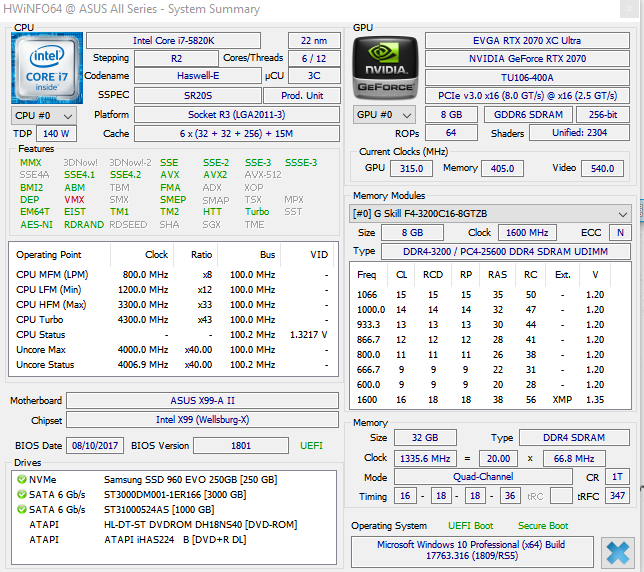The width and height of the screenshot is (644, 572).
Task: Click the AVX2 feature flag
Action: coord(215,175)
